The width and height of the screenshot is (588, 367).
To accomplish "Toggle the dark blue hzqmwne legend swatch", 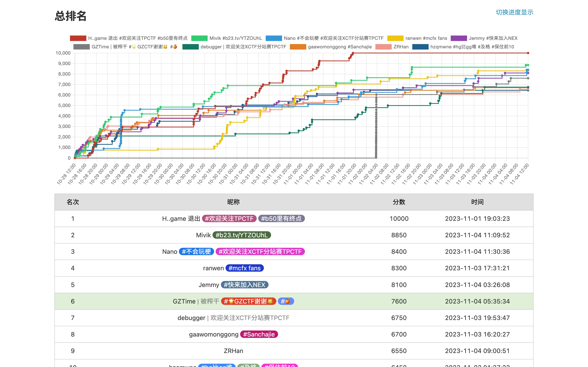I will coord(420,47).
